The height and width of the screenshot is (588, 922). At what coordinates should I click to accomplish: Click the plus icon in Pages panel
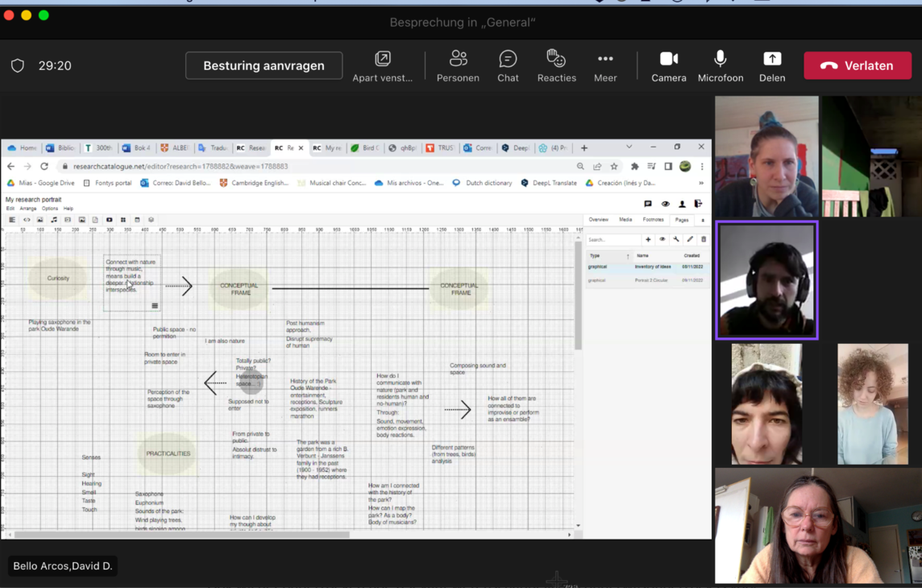tap(648, 239)
